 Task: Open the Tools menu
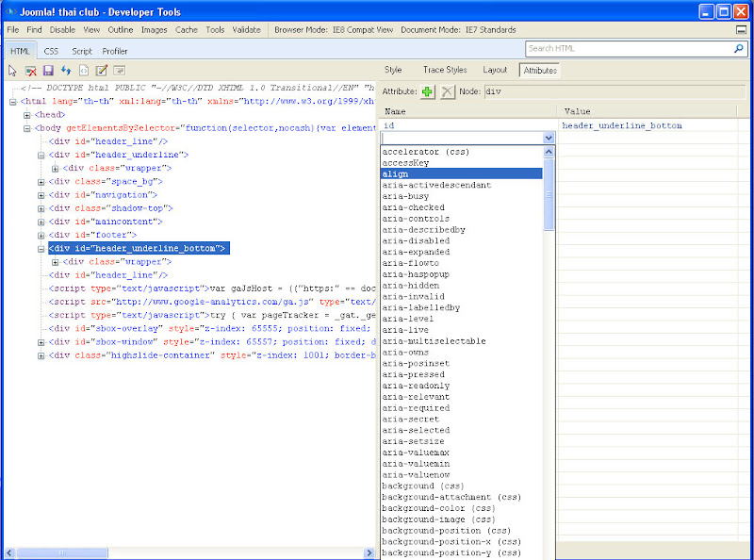click(215, 30)
